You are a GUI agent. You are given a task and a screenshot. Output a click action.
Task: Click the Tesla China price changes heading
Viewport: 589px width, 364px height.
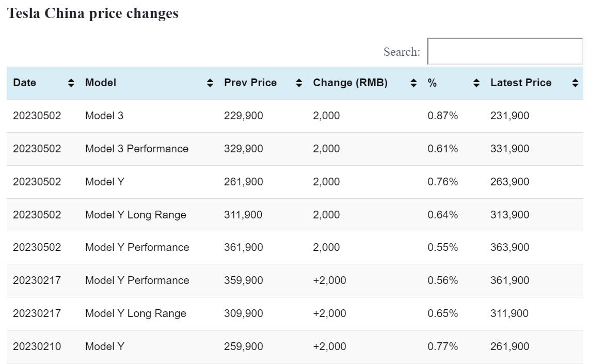(x=93, y=13)
